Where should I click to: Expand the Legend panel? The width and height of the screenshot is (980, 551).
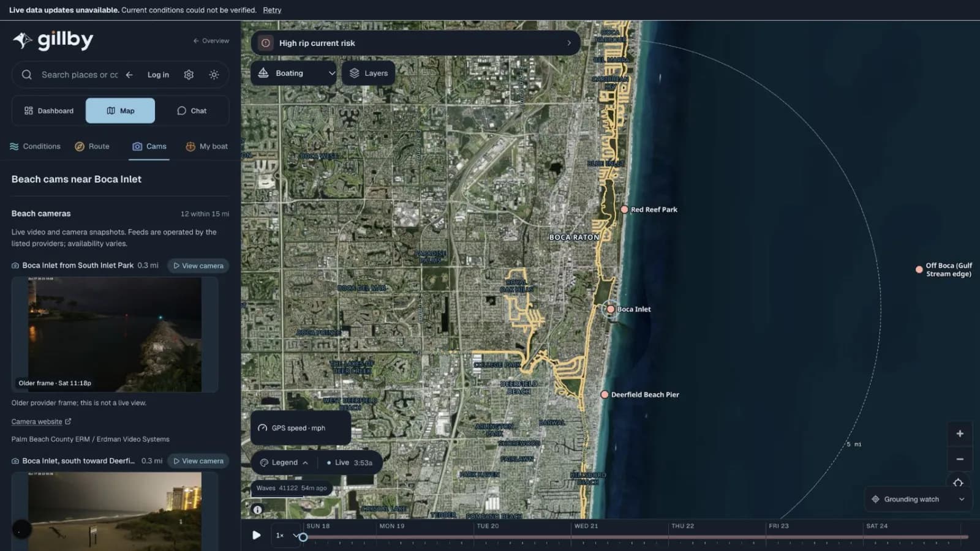click(x=285, y=462)
